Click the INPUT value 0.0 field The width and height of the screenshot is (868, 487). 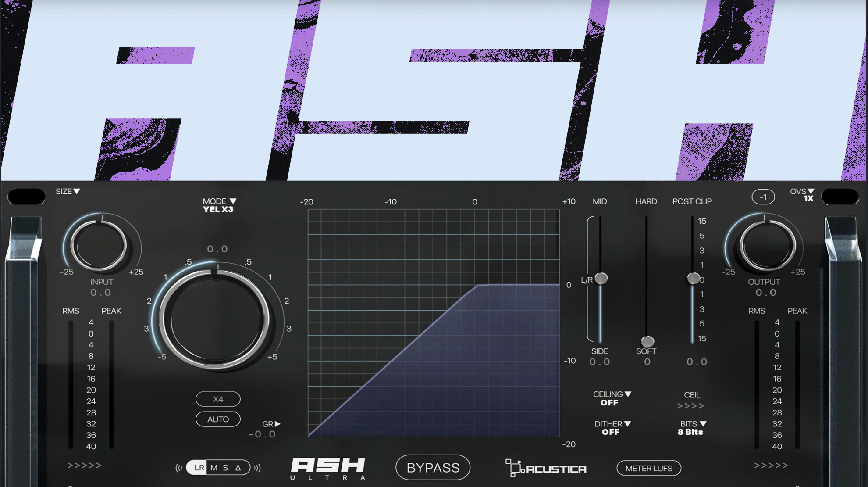(101, 293)
